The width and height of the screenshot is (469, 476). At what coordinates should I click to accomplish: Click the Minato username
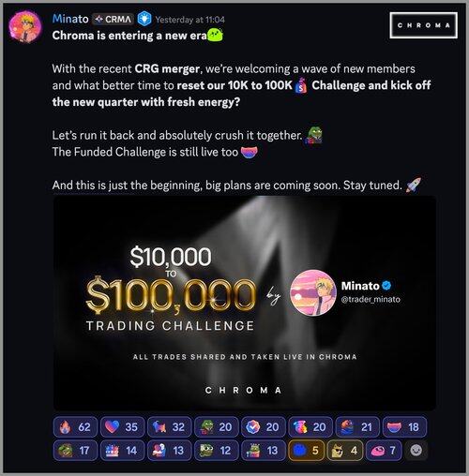click(x=70, y=19)
